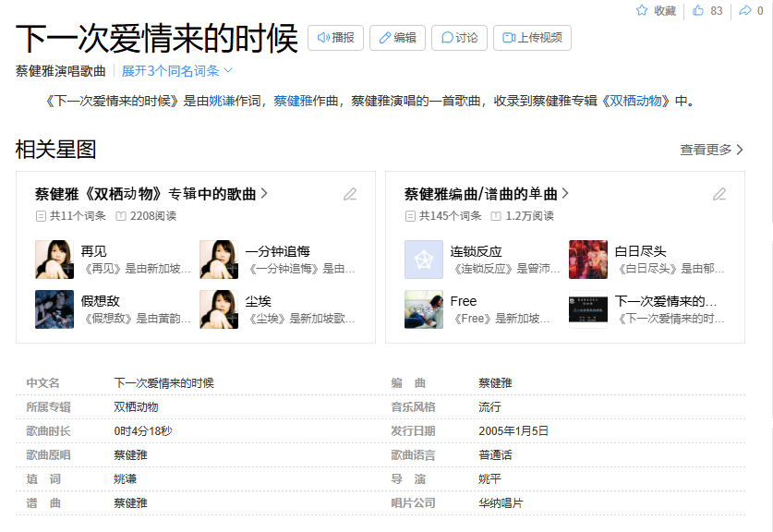Click pencil icon on 蔡健雅编曲 card
Screen dimensions: 773x532
pos(719,194)
